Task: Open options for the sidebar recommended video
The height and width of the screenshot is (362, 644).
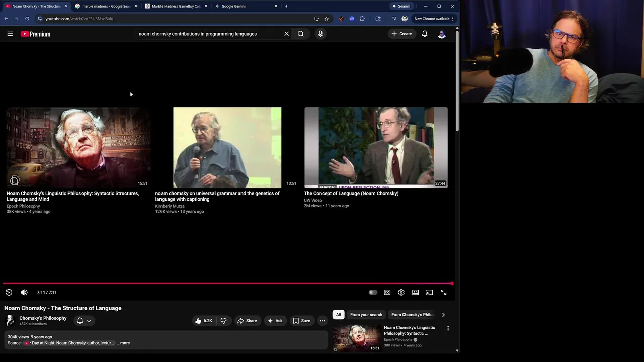Action: point(448,328)
